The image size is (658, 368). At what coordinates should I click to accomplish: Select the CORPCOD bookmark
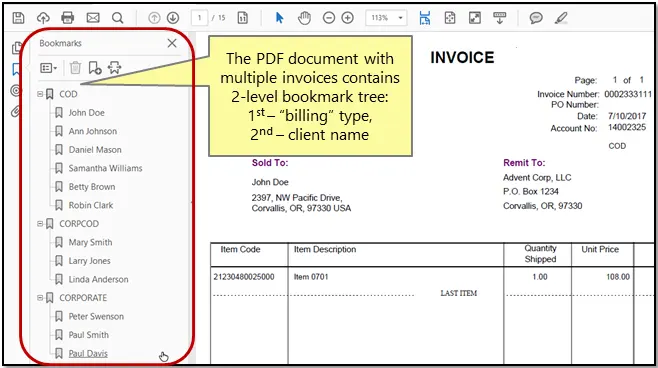[x=79, y=224]
